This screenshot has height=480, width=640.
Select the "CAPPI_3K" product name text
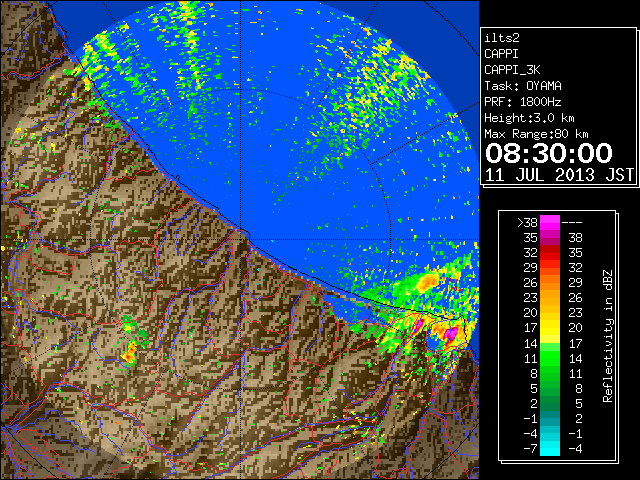pyautogui.click(x=512, y=70)
